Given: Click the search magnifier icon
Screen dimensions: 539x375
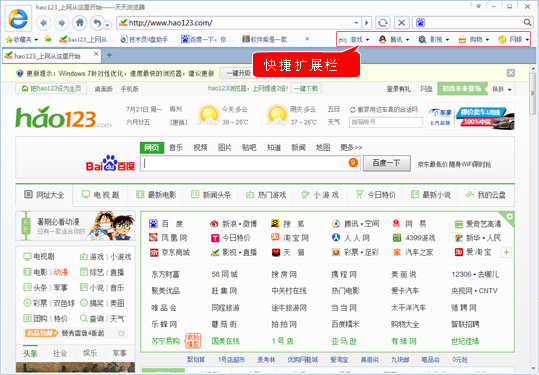Looking at the screenshot, I should 527,23.
